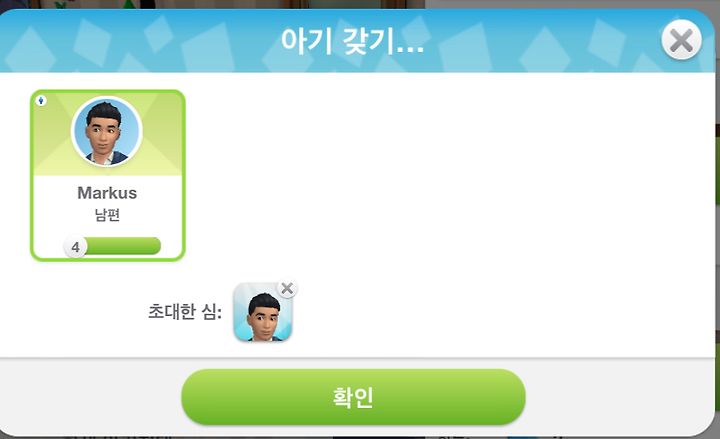The image size is (720, 439).
Task: Click Markus's green relationship progress bar
Action: click(122, 246)
